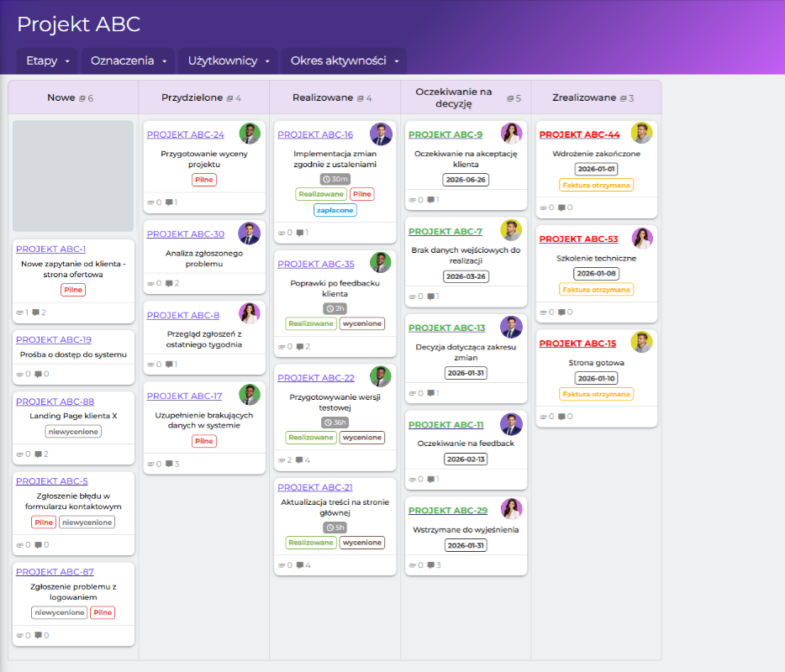Click the user avatar on PROJEKT ABC-24 card

[249, 134]
